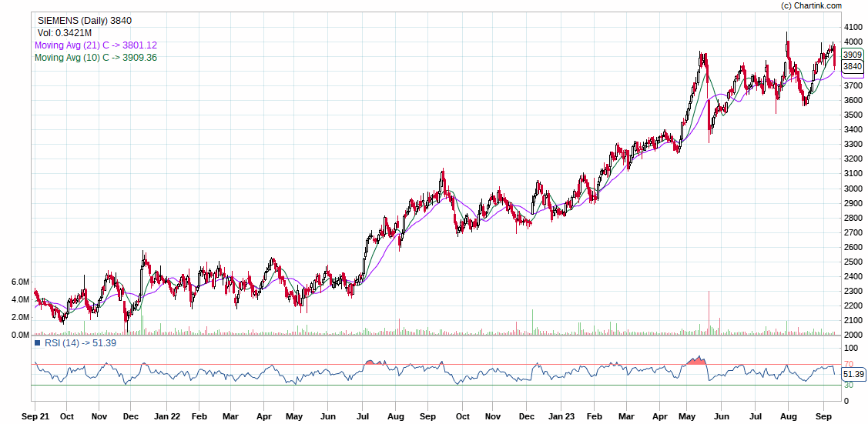Screen dimensions: 868x424
Task: Click the 100 RSI axis label
Action: tap(850, 348)
